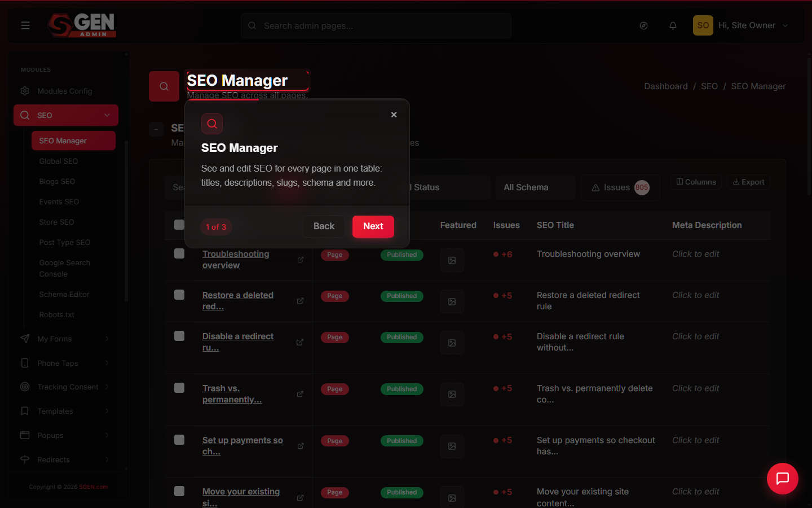Click the SGEN Admin logo

(82, 25)
